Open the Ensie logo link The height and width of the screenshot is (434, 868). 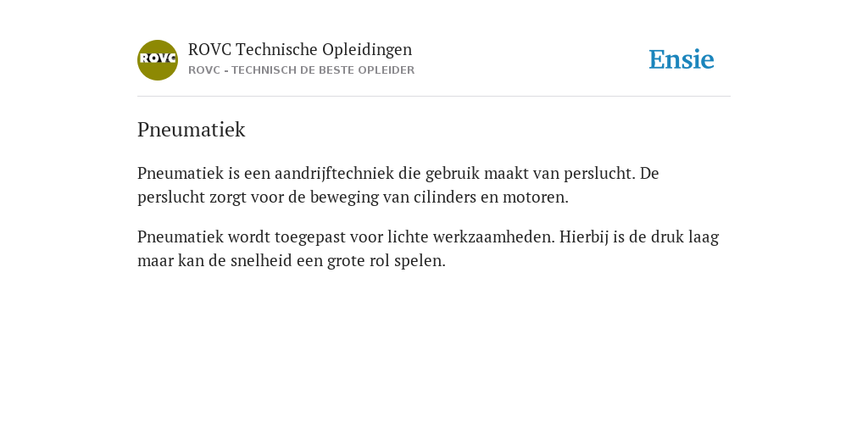coord(681,59)
